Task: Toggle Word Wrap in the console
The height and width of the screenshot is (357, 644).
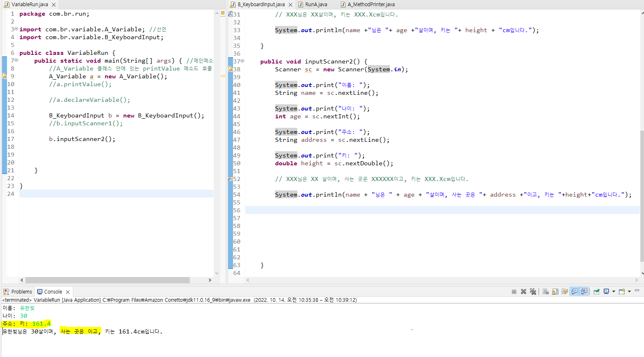Action: [565, 291]
